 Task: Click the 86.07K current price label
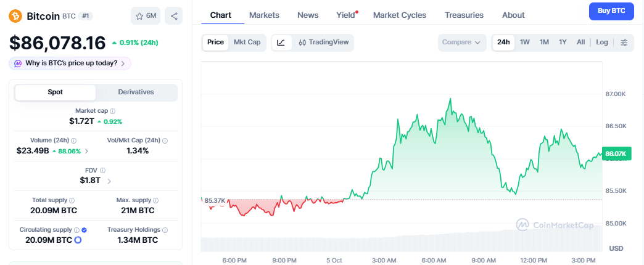point(615,153)
